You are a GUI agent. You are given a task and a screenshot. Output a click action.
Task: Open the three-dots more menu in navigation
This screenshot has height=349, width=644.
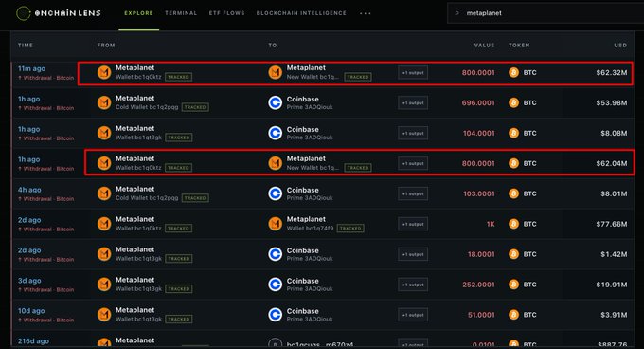[x=366, y=13]
